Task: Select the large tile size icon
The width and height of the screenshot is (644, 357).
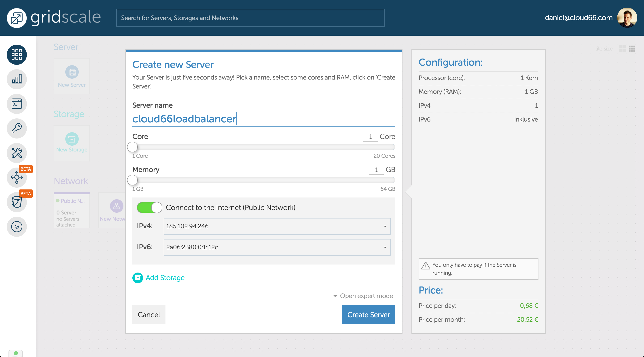Action: tap(623, 48)
